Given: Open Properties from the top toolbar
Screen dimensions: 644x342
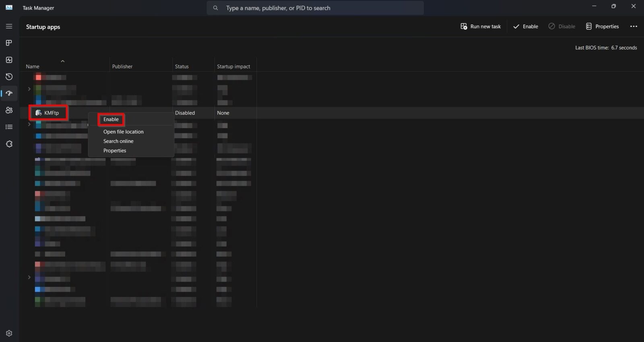Looking at the screenshot, I should [x=602, y=27].
